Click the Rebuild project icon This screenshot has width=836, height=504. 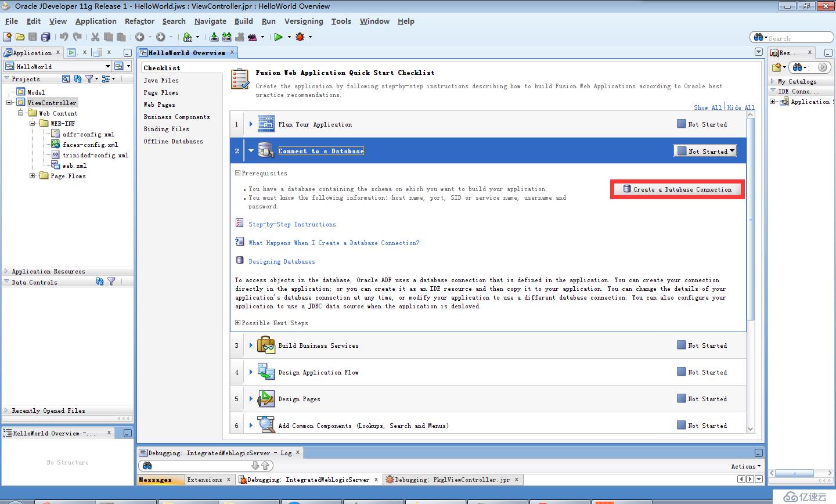227,37
